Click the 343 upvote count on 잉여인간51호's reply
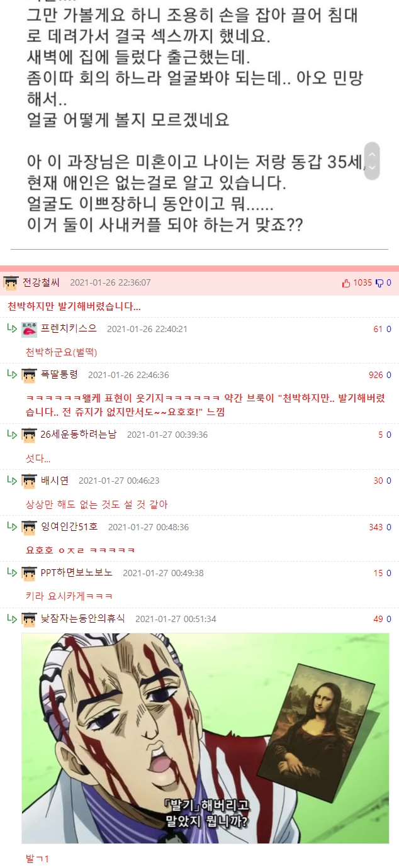399x868 pixels. (376, 527)
